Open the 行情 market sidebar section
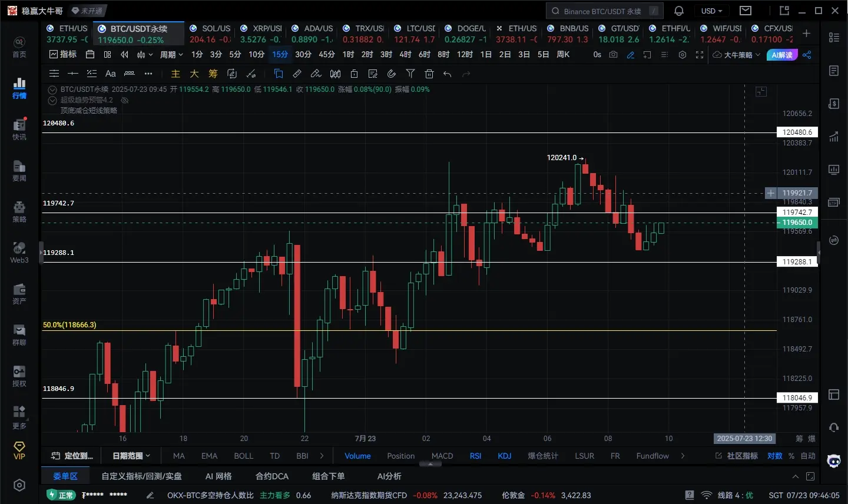Image resolution: width=848 pixels, height=504 pixels. pos(19,88)
